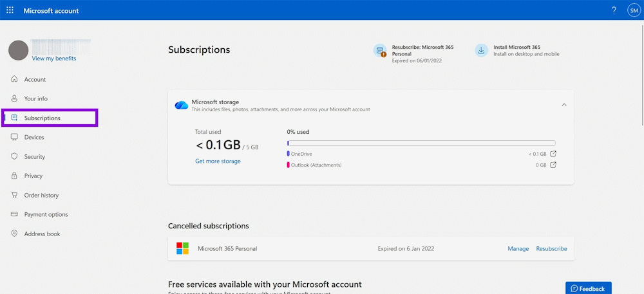The width and height of the screenshot is (644, 294).
Task: Click Resubscribe: Microsoft 365 Personal header link
Action: coord(422,50)
